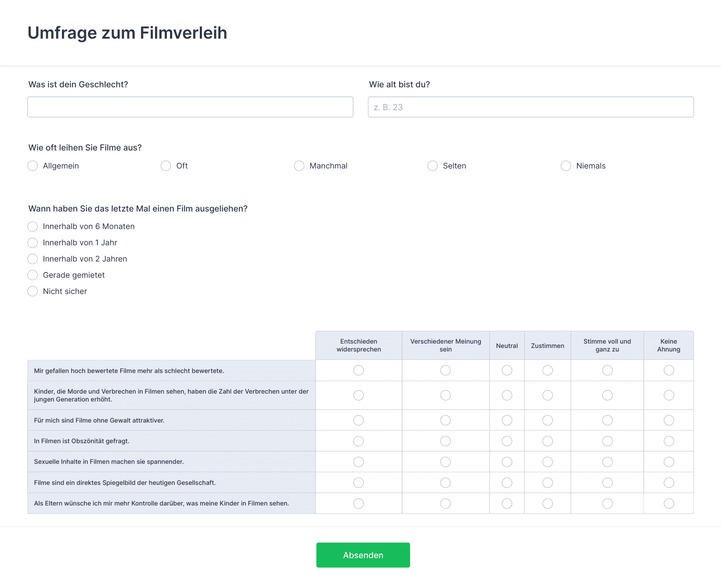
Task: Pick 'Innerhalb von 2 Jahren' option
Action: pos(32,259)
